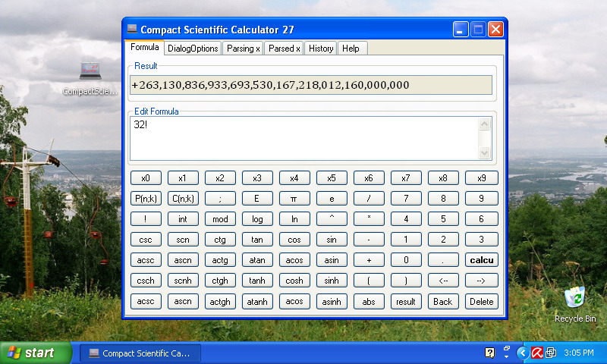Click the atanh button
This screenshot has width=607, height=364.
pos(257,301)
